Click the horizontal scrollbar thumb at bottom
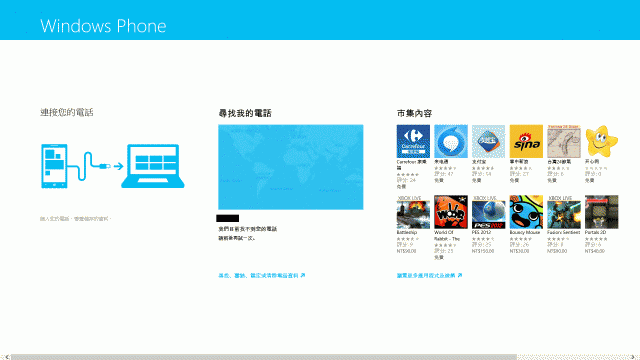The width and height of the screenshot is (640, 360). point(264,357)
